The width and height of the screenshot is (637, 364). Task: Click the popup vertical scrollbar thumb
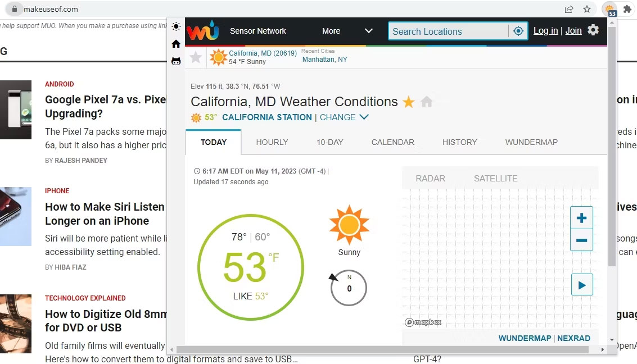(612, 147)
